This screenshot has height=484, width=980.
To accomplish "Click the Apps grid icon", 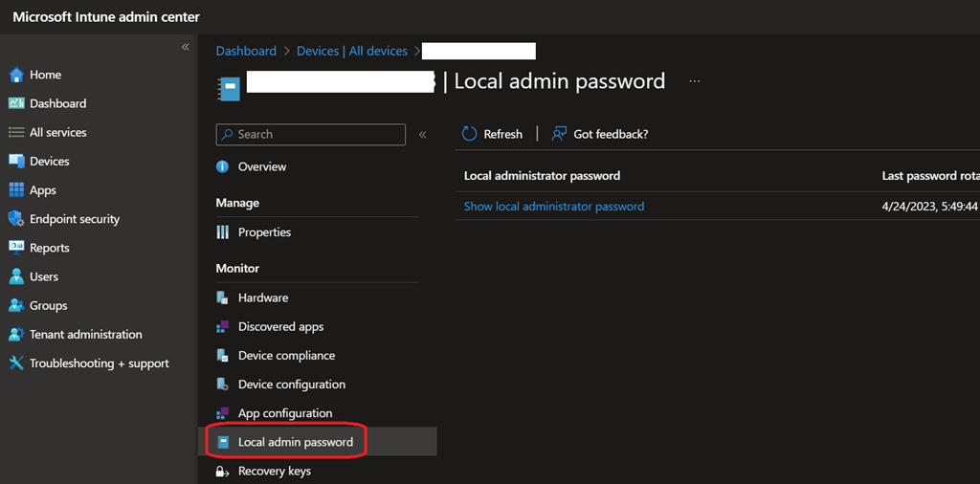I will coord(15,190).
